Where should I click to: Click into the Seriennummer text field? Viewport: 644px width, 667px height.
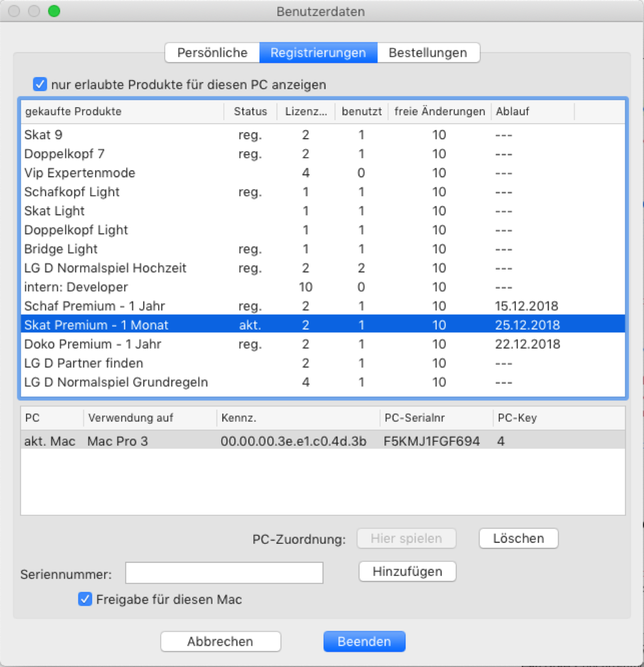(x=224, y=573)
